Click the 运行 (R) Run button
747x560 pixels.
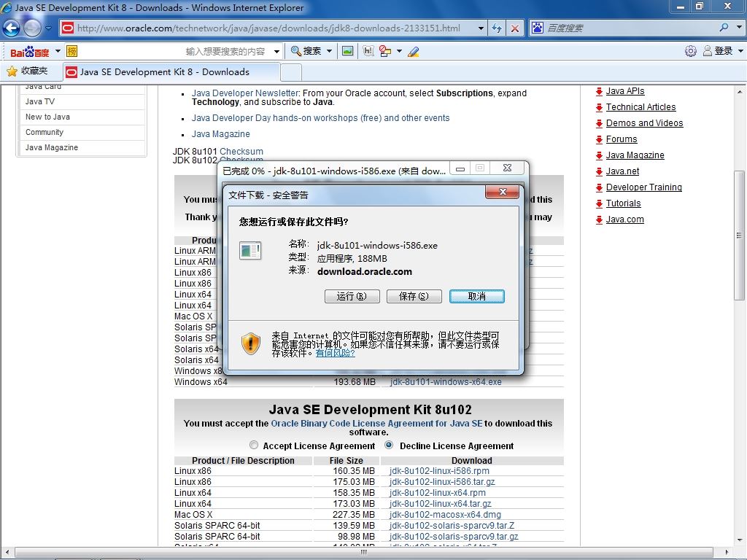(x=352, y=296)
